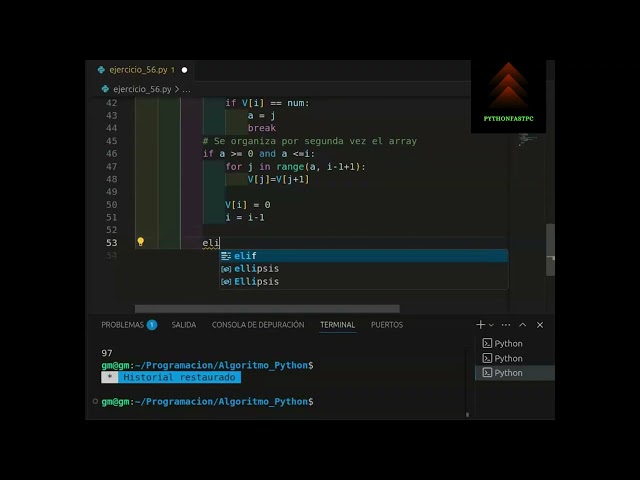Open the new terminal profile dropdown arrow
This screenshot has height=480, width=640.
point(491,325)
